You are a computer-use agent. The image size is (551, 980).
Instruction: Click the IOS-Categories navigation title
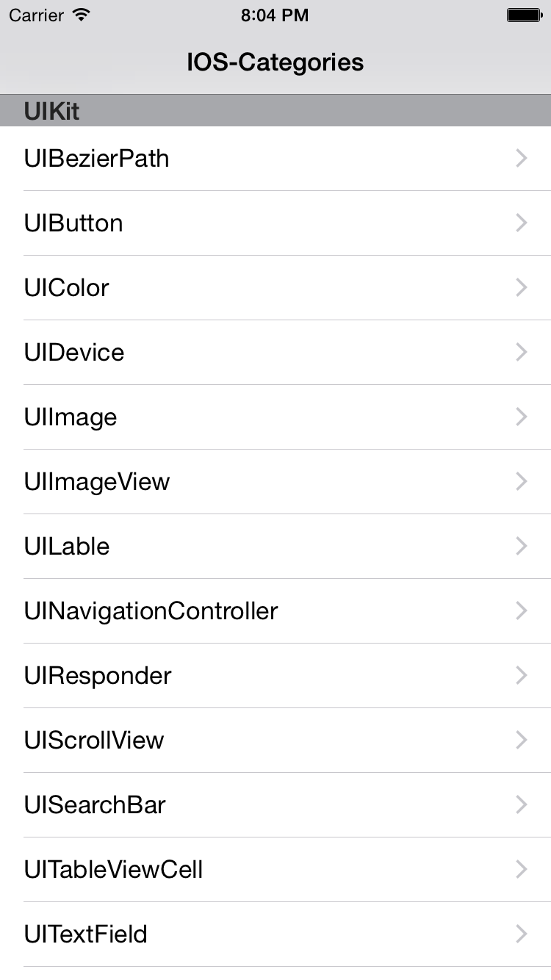click(x=275, y=62)
